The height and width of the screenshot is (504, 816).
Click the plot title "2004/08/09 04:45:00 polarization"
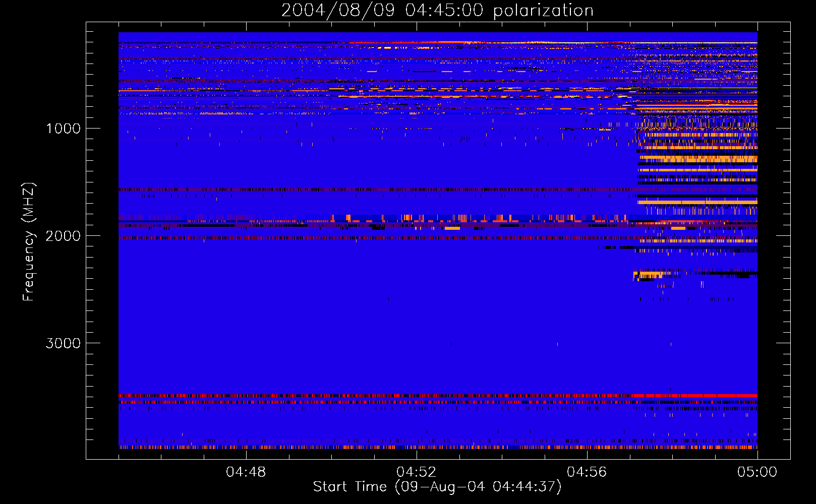[x=437, y=11]
